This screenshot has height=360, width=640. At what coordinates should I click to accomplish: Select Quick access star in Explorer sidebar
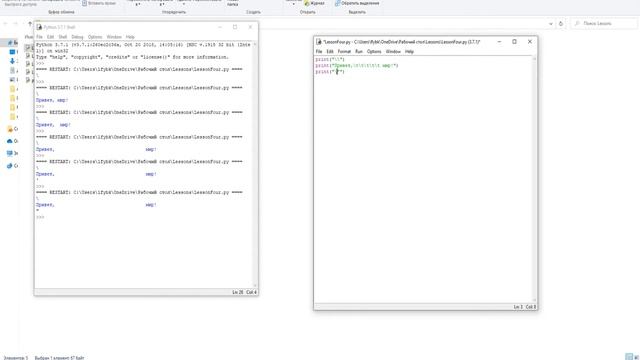point(10,42)
